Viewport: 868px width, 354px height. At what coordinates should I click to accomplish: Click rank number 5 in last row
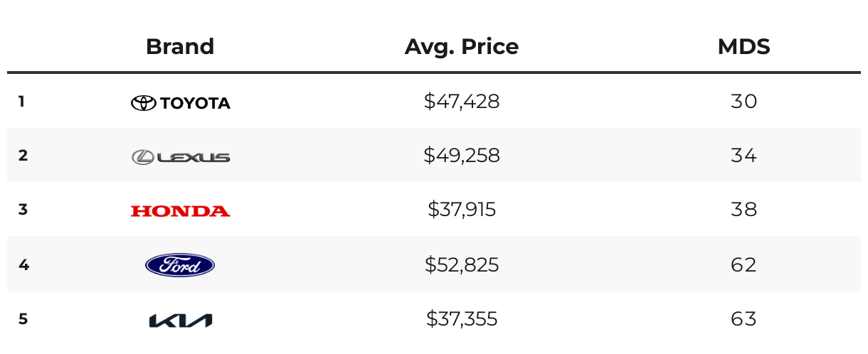pyautogui.click(x=23, y=319)
